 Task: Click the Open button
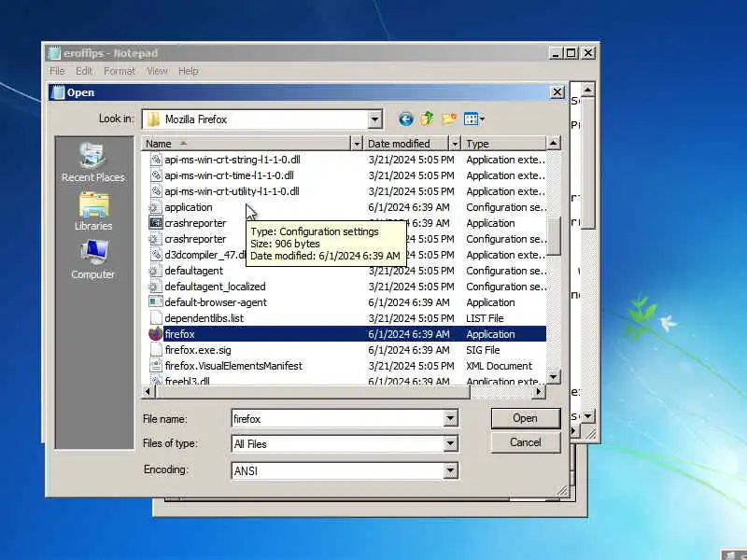526,418
